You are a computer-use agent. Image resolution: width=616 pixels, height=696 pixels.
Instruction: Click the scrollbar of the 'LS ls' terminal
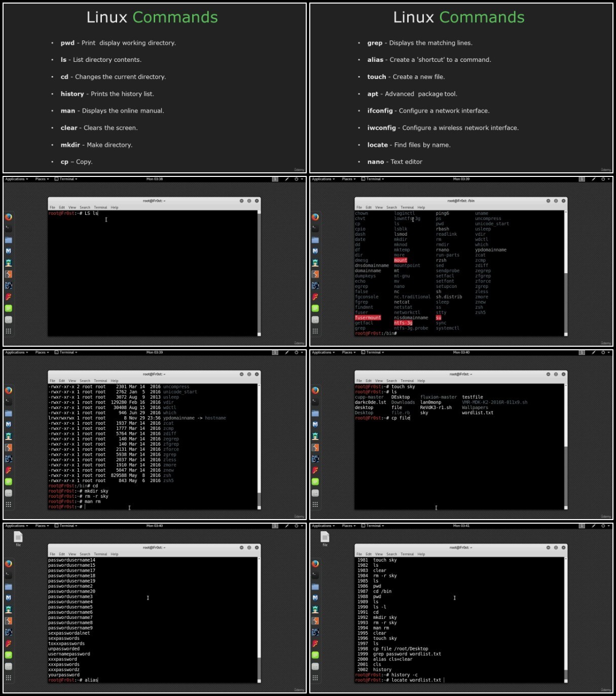tap(259, 273)
